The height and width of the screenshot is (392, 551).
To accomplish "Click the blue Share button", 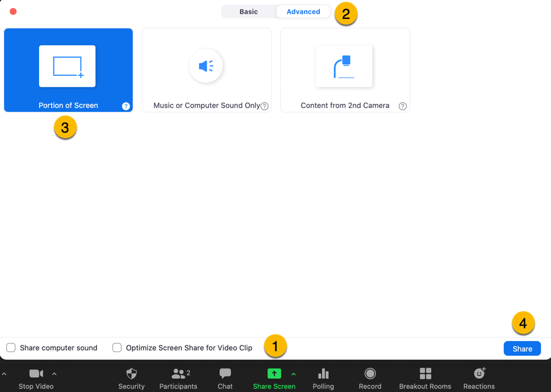I will tap(522, 349).
